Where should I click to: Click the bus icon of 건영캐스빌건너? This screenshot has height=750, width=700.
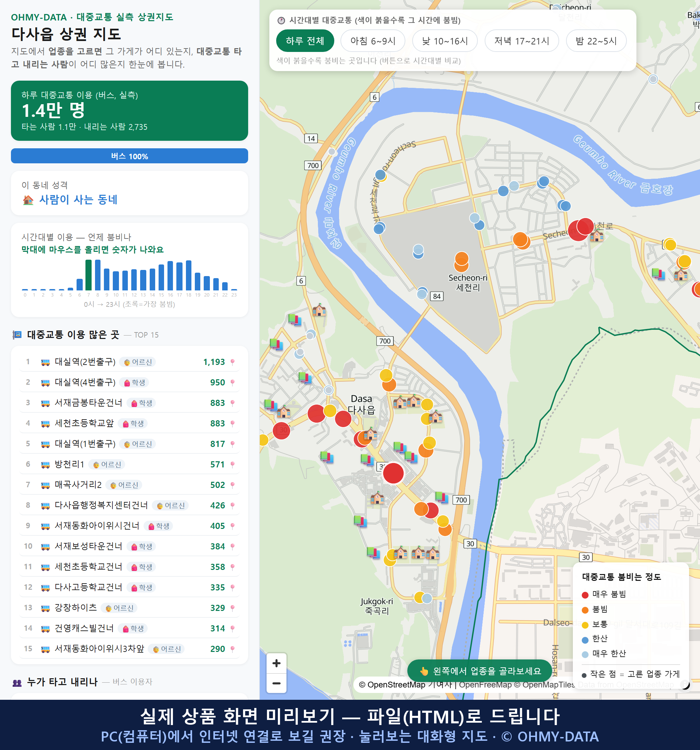[45, 628]
